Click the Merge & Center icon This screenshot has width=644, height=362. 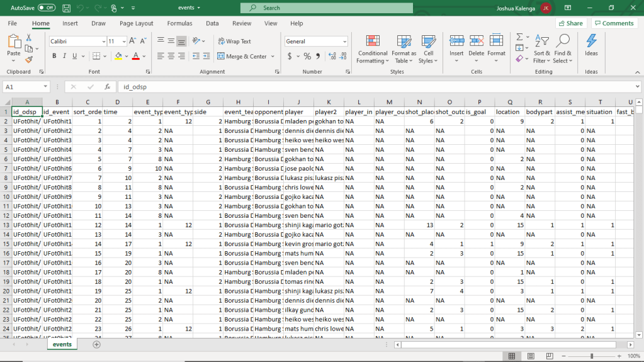221,56
